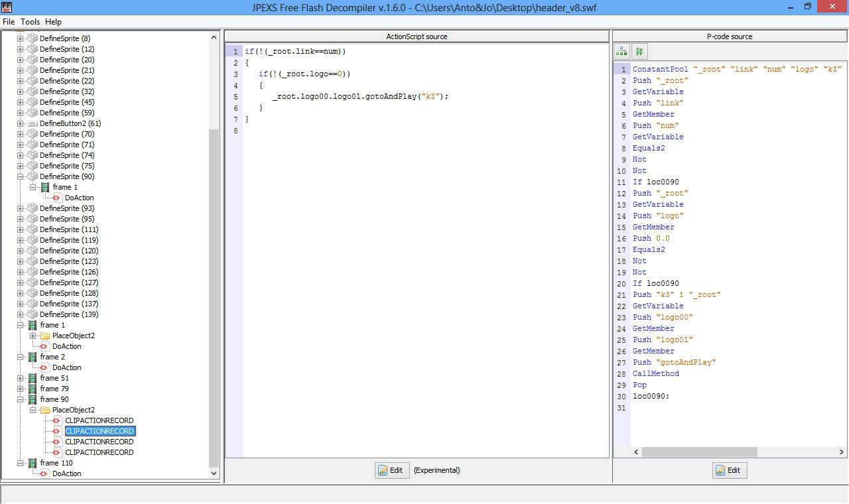The height and width of the screenshot is (504, 849).
Task: Click the DefineButton2 (61) button icon
Action: point(33,123)
